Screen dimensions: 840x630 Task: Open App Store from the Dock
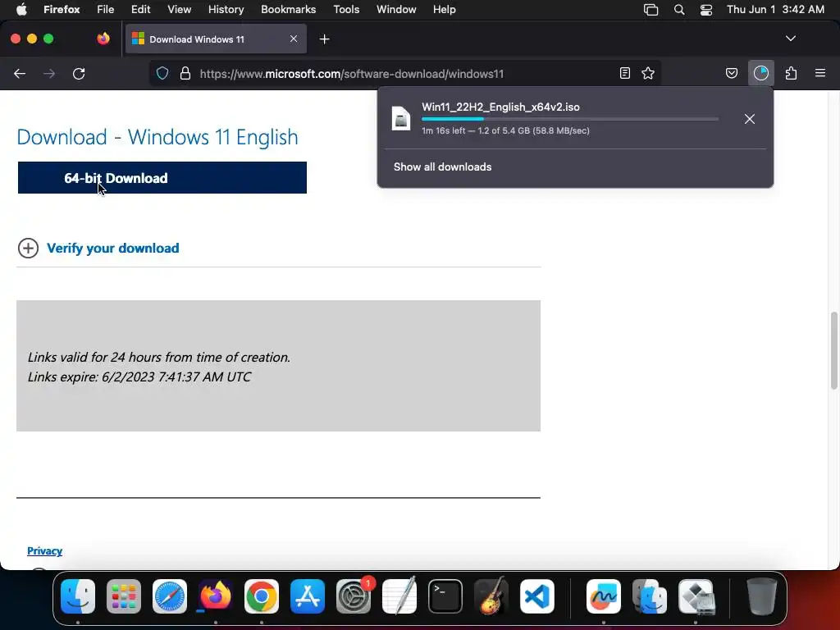coord(308,596)
